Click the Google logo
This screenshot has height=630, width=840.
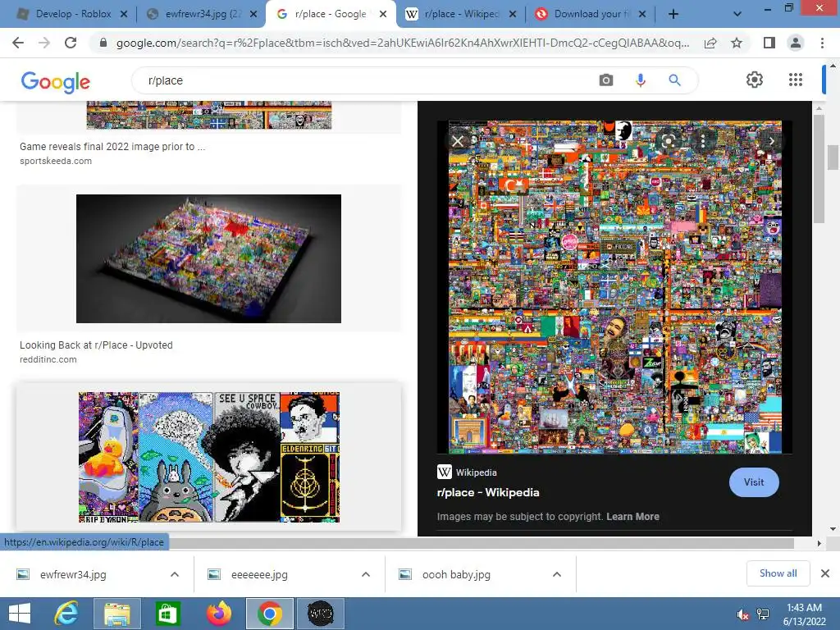[55, 81]
